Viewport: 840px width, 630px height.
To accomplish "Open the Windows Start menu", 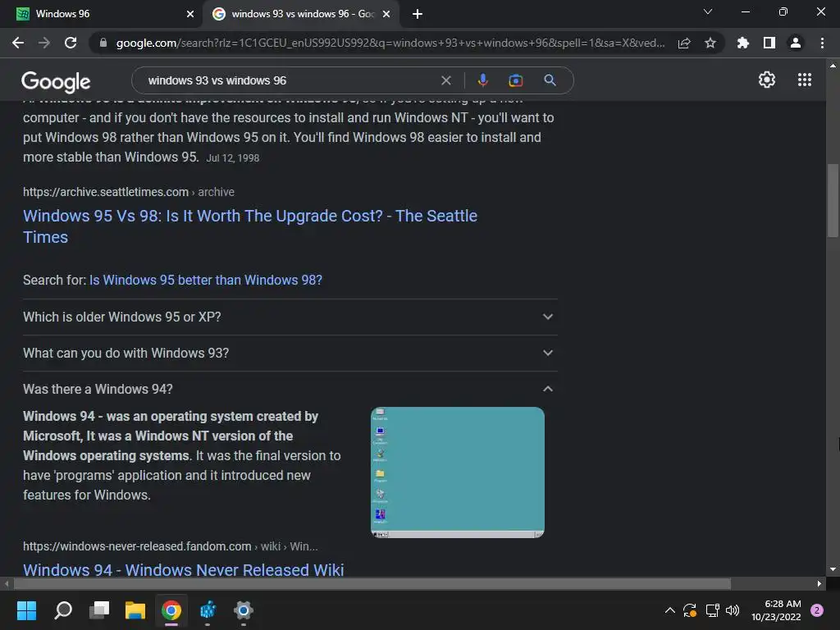I will (x=26, y=610).
